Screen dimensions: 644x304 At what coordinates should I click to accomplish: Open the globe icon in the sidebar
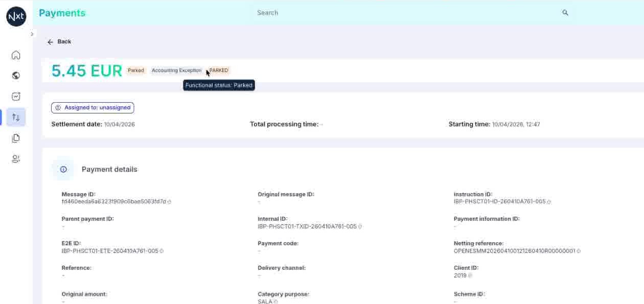[x=16, y=76]
